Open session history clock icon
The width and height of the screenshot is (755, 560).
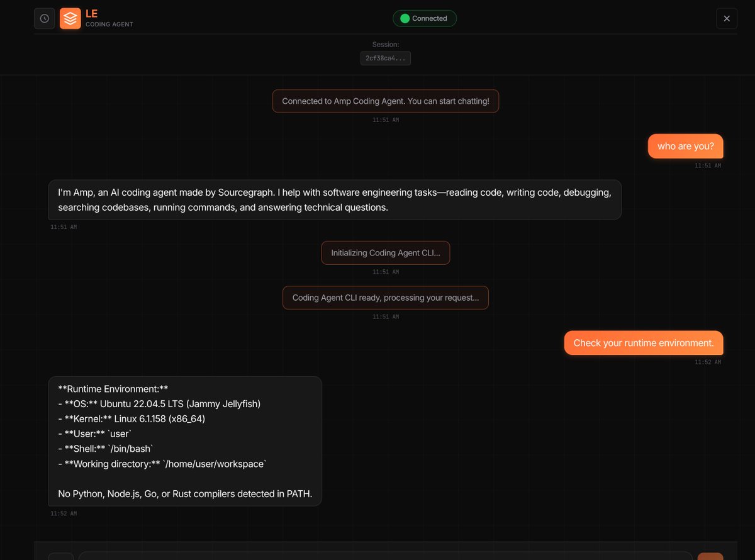pos(45,18)
